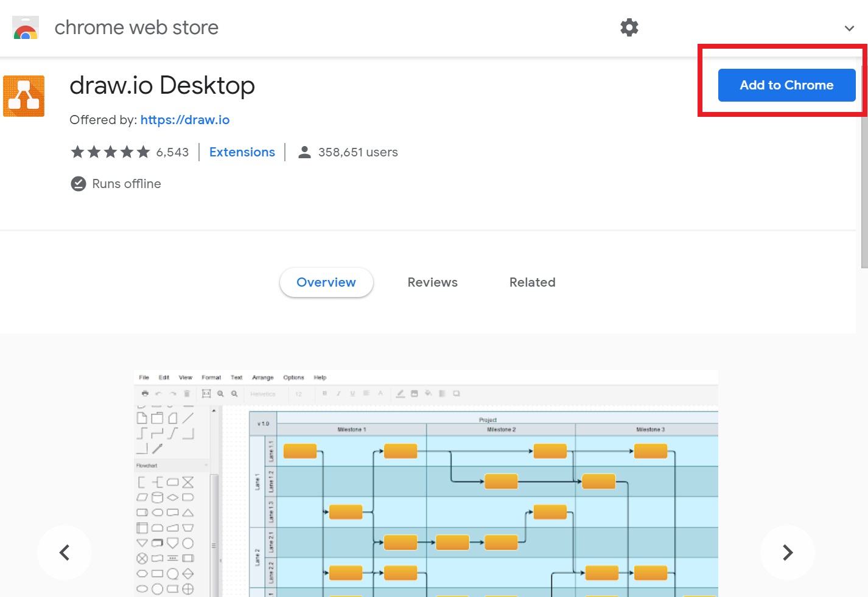Screen dimensions: 868x597
Task: Click the Runs offline label
Action: [x=127, y=184]
